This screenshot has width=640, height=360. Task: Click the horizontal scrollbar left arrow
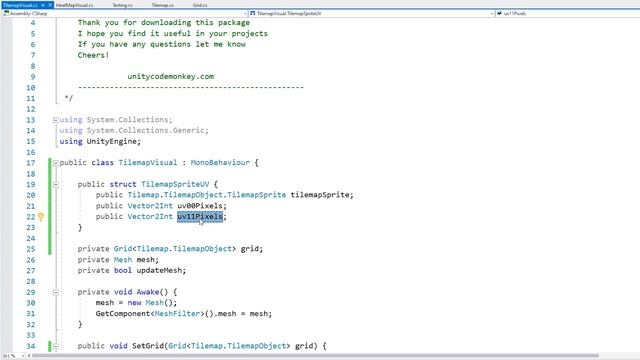coord(29,356)
